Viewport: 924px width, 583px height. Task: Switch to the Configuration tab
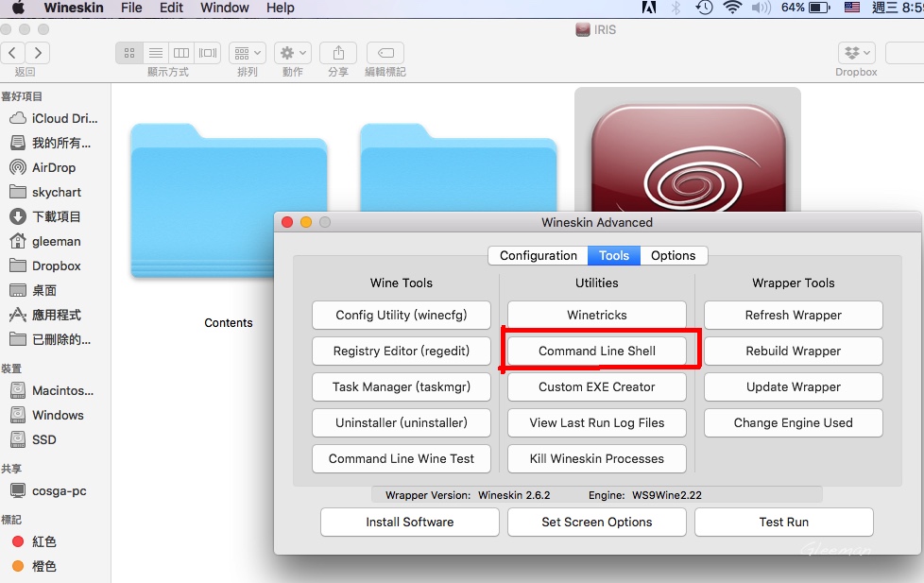[538, 256]
